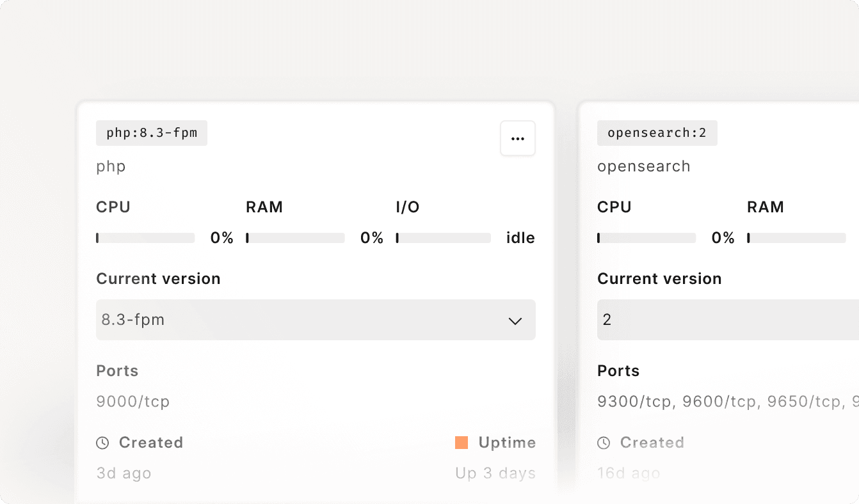This screenshot has width=859, height=504.
Task: Open the 8.3-fpm version dropdown
Action: (x=316, y=320)
